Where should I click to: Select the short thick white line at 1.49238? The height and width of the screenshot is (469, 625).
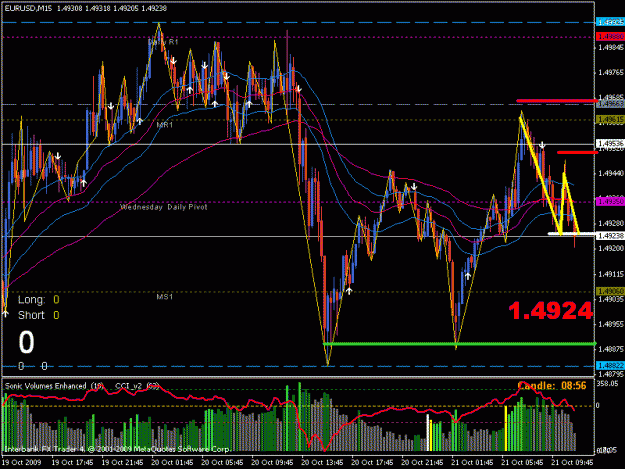571,234
